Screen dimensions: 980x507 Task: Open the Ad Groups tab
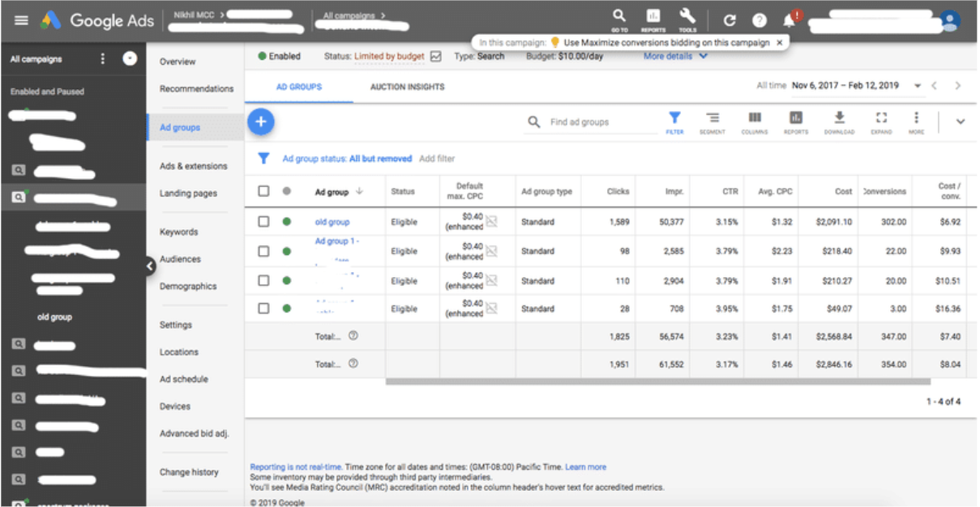tap(299, 87)
